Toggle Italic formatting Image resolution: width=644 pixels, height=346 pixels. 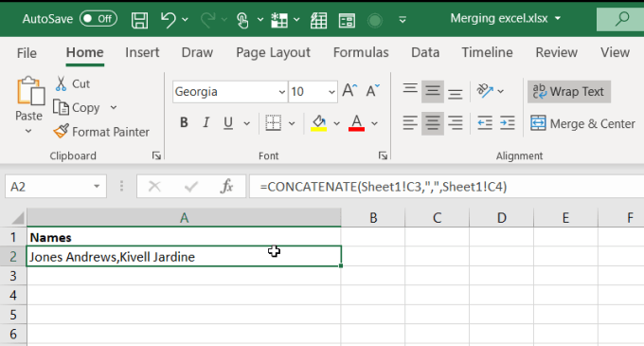pos(206,122)
